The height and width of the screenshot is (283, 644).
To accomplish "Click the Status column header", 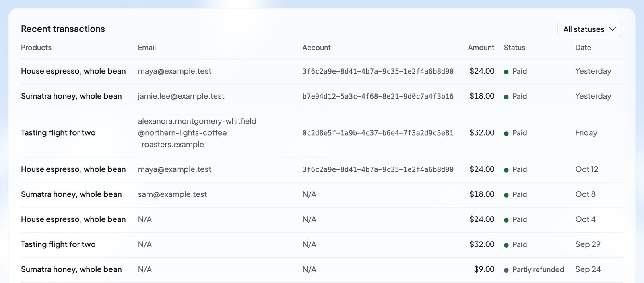I will [x=514, y=48].
